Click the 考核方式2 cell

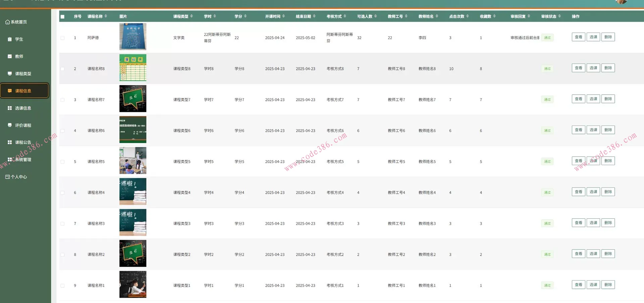(335, 255)
